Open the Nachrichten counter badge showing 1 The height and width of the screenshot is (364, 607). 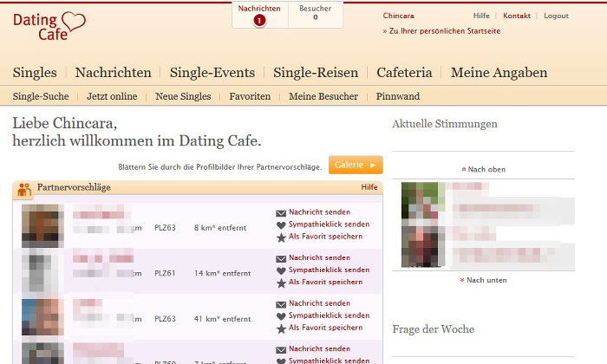coord(259,21)
